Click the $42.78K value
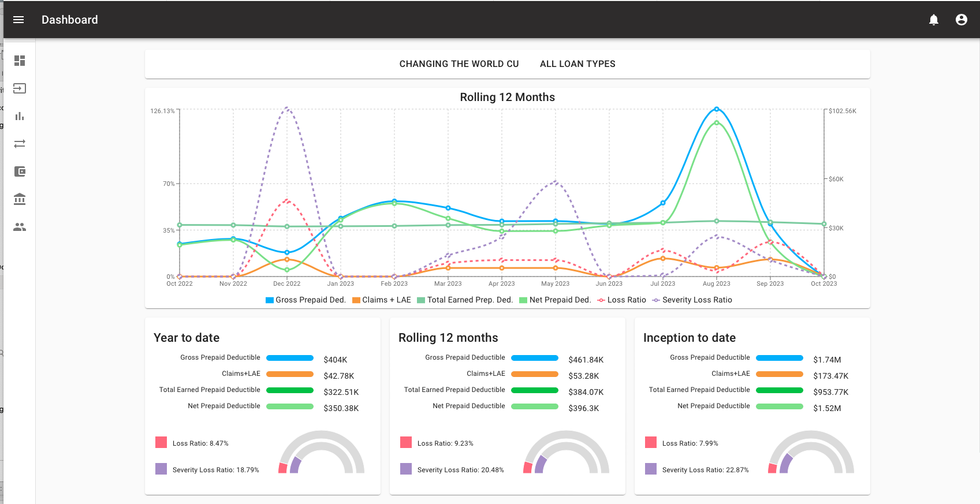Screen dimensions: 980x504 click(339, 376)
